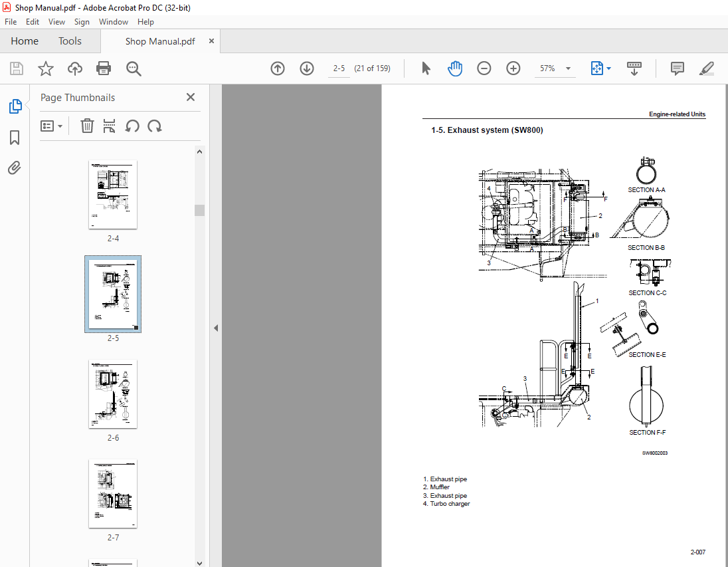Click the SECTION C-C label
Image resolution: width=728 pixels, height=567 pixels.
647,292
